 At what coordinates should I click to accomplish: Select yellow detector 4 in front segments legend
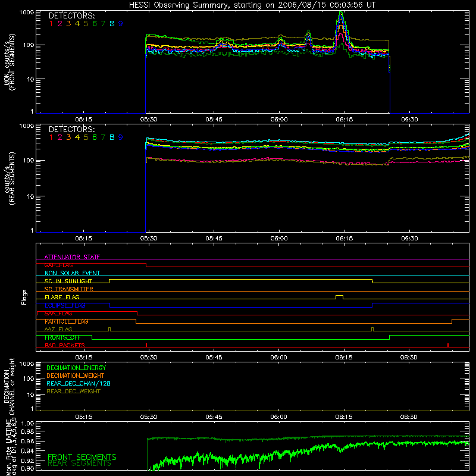[77, 24]
